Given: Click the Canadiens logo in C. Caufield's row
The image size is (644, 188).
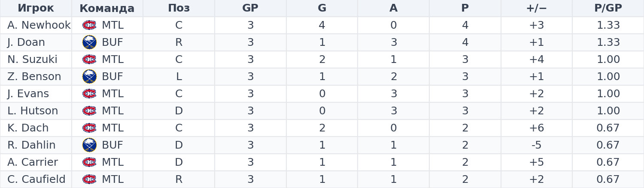Looking at the screenshot, I should pos(89,179).
